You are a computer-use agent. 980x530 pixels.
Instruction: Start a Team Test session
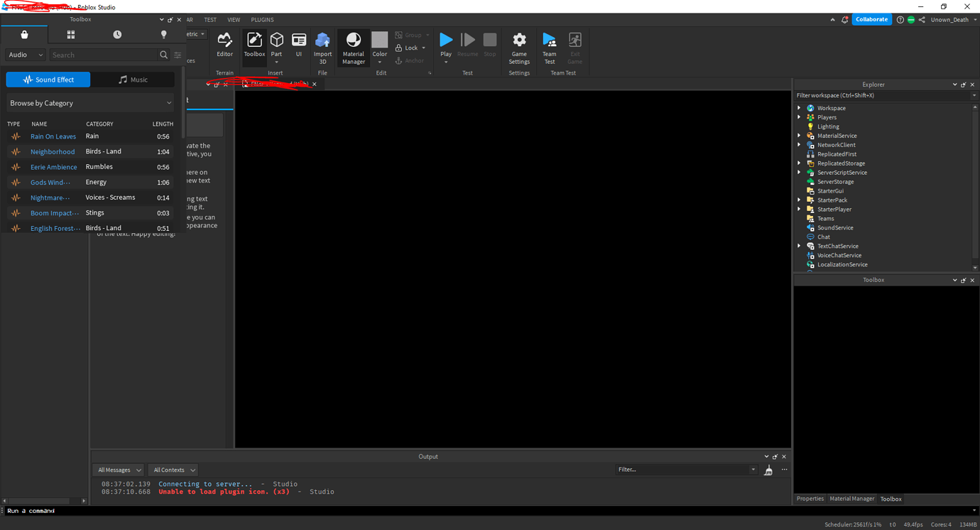point(549,45)
